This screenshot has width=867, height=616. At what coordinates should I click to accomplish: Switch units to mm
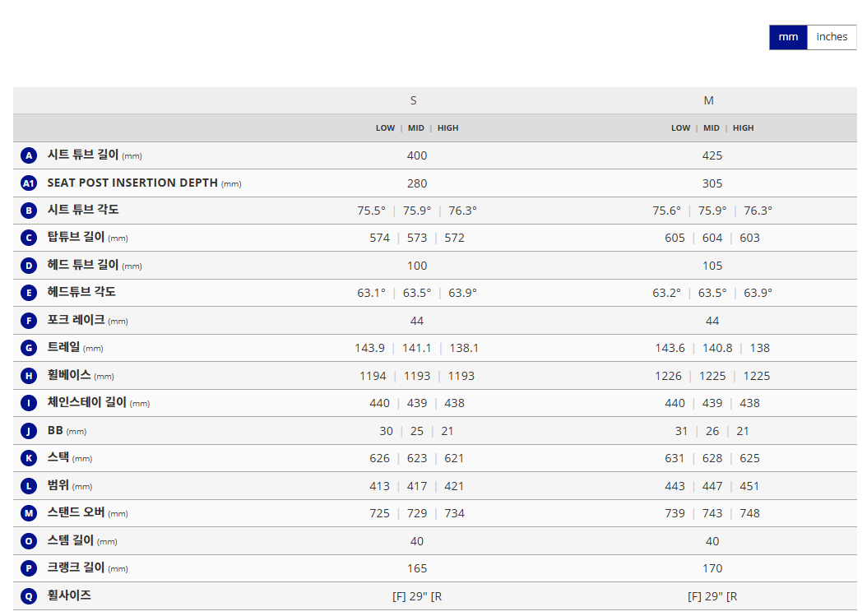tap(788, 37)
